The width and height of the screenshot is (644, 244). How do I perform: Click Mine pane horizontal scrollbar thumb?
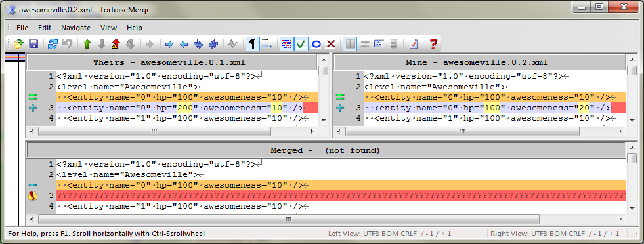[x=462, y=132]
